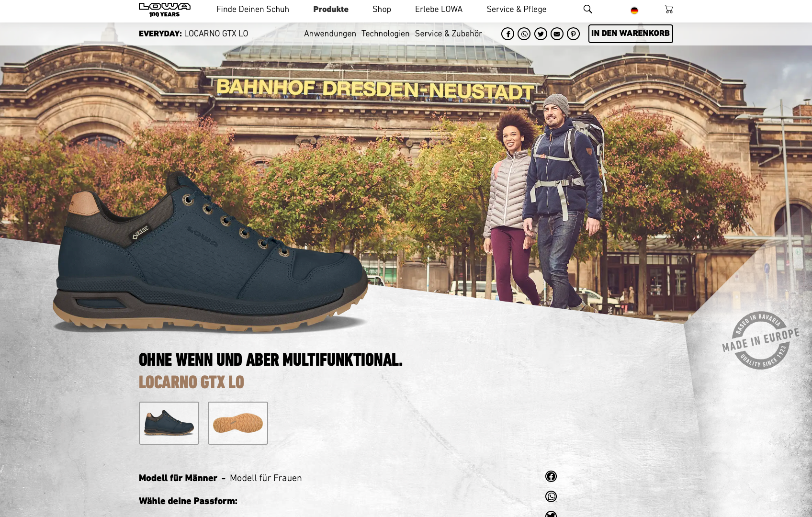
Task: Jump to Technologien section
Action: (x=385, y=34)
